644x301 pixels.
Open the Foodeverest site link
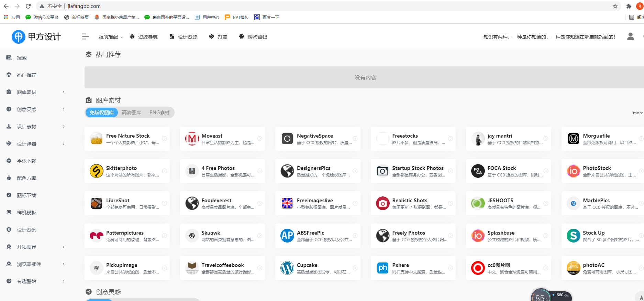click(x=222, y=203)
